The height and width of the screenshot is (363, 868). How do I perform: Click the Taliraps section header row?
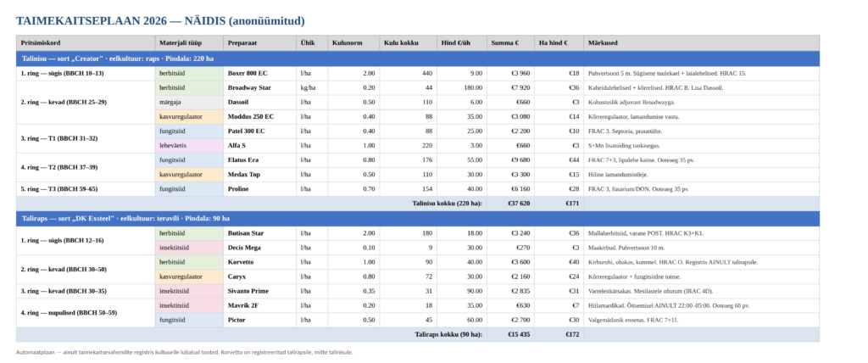coord(418,218)
